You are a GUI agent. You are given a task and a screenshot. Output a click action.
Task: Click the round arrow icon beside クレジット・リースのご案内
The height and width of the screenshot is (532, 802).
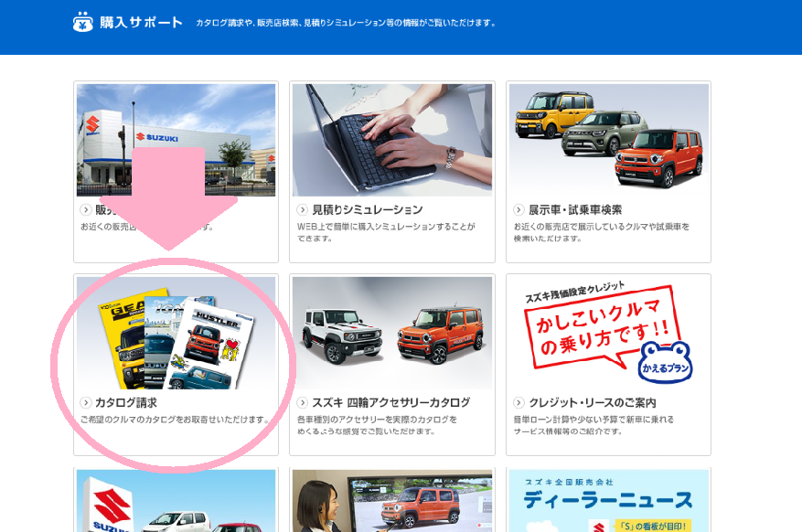[519, 403]
